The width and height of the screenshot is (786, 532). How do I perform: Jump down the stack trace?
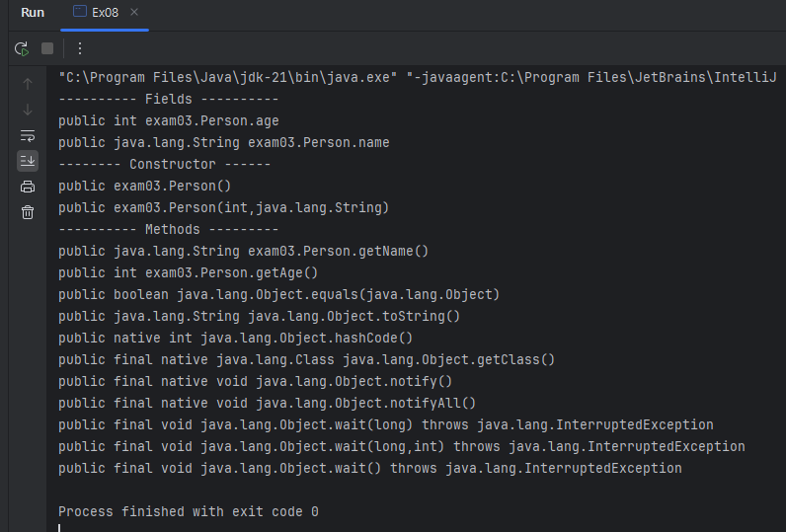[x=28, y=110]
